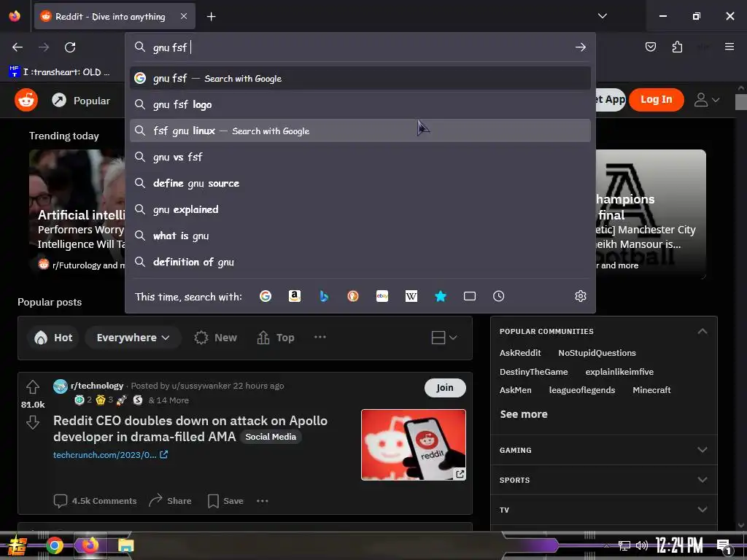Search with Bing engine icon
747x560 pixels.
point(324,296)
